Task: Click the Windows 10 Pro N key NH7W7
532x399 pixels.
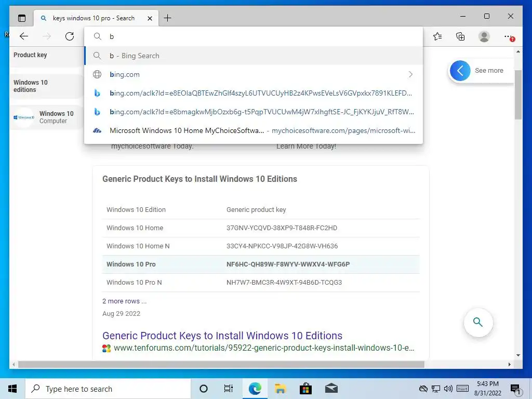Action: pos(284,282)
